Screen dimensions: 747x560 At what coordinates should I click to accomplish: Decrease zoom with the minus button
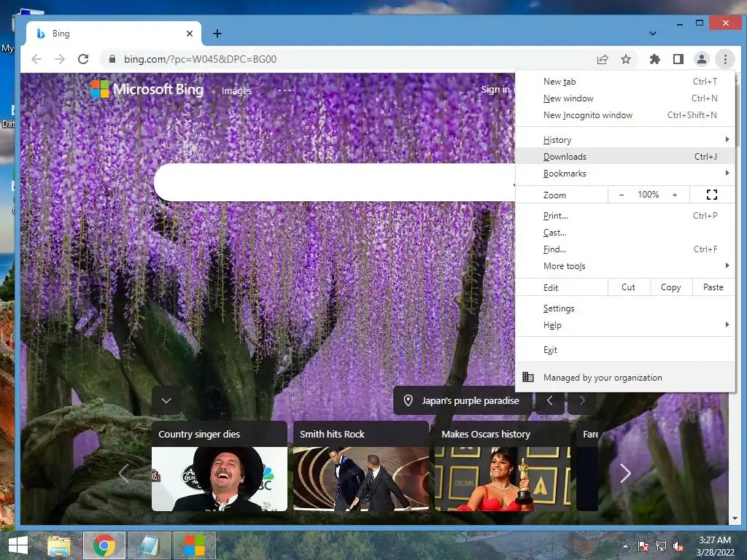pos(622,195)
